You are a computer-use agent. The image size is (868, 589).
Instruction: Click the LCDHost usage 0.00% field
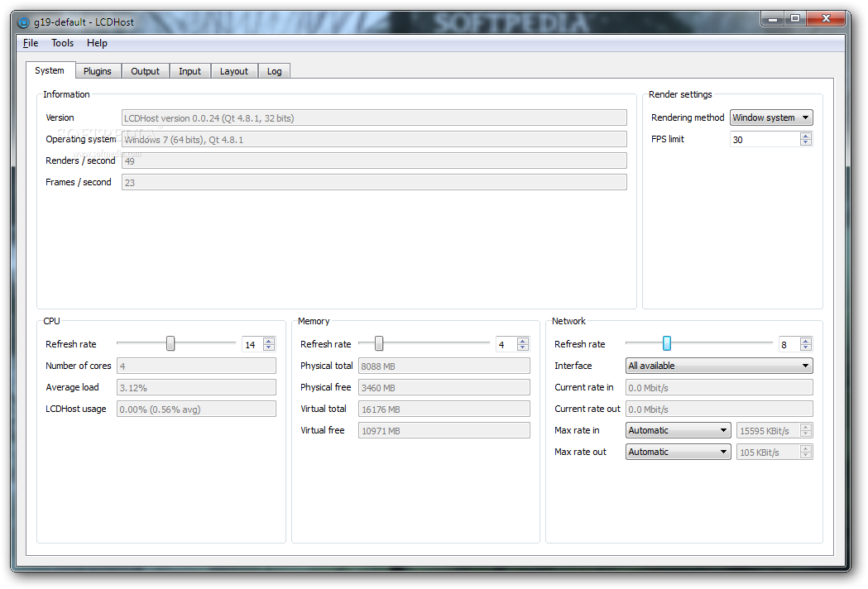[x=196, y=409]
